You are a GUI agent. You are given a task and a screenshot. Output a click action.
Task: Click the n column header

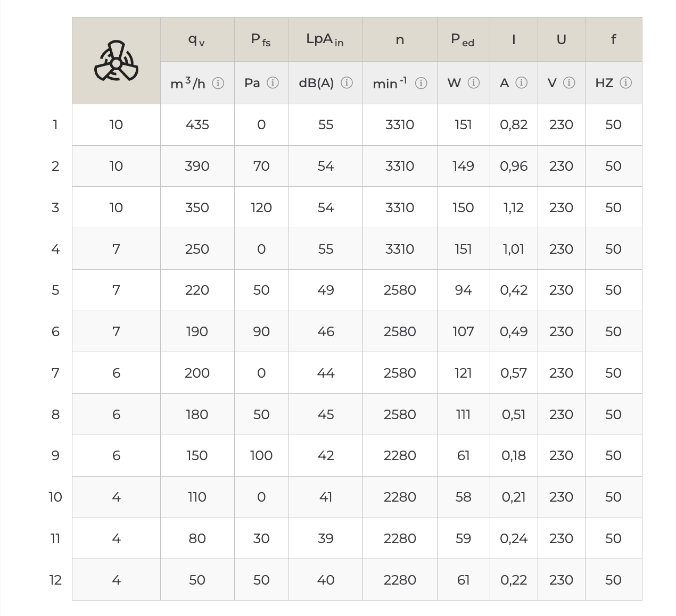coord(400,39)
